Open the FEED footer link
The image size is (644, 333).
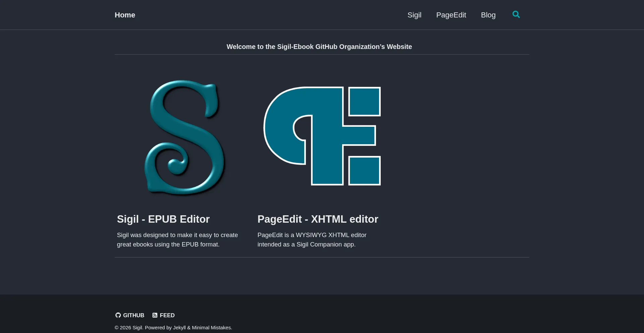(x=163, y=315)
